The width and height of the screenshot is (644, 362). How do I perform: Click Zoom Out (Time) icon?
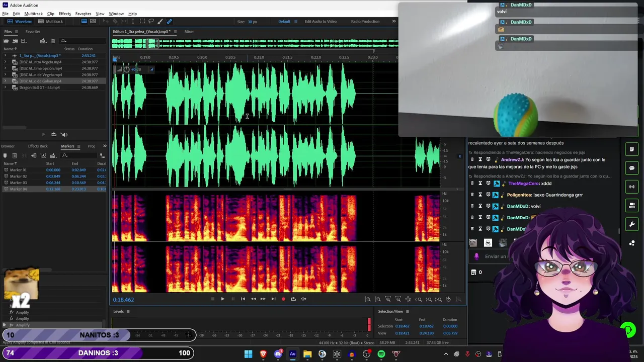[398, 299]
